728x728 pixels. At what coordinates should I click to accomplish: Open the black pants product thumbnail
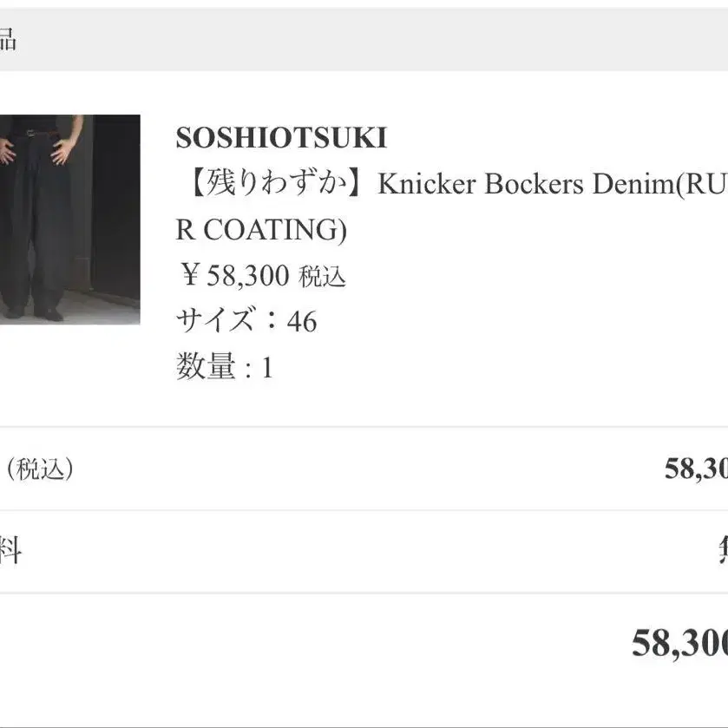[69, 220]
